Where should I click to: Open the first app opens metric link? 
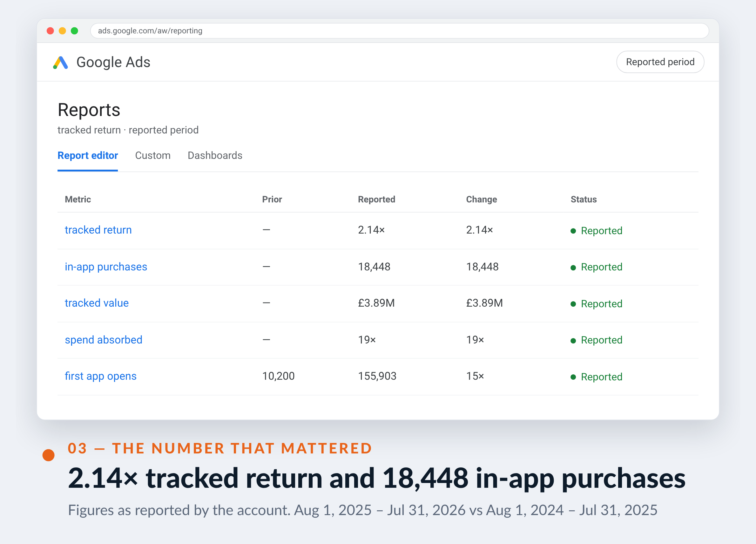point(101,376)
